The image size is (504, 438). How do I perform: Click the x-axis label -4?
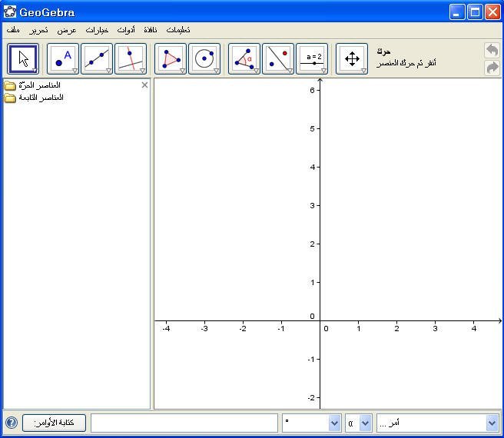click(x=166, y=329)
